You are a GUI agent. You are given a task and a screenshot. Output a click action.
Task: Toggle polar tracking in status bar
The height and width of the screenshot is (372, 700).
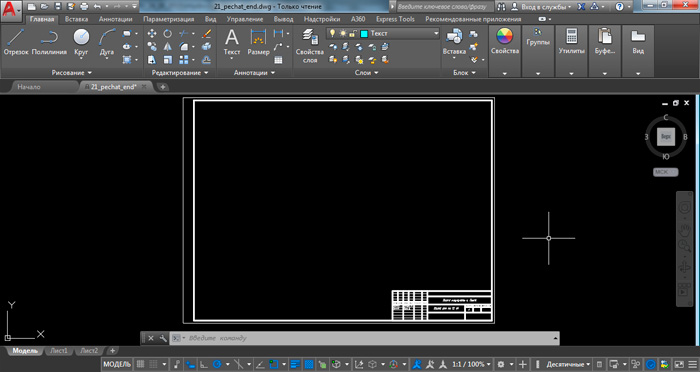(217, 364)
